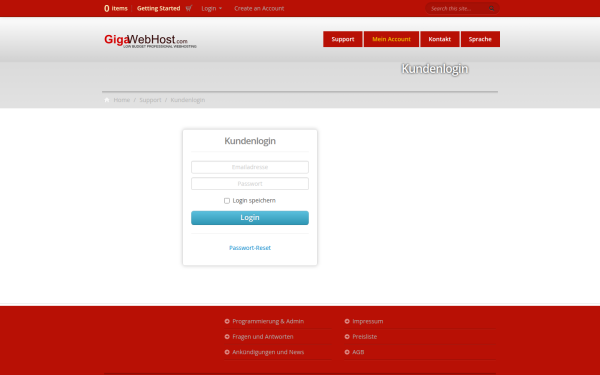600x375 pixels.
Task: Click bullet icon beside Fragen und Antworten
Action: (227, 336)
